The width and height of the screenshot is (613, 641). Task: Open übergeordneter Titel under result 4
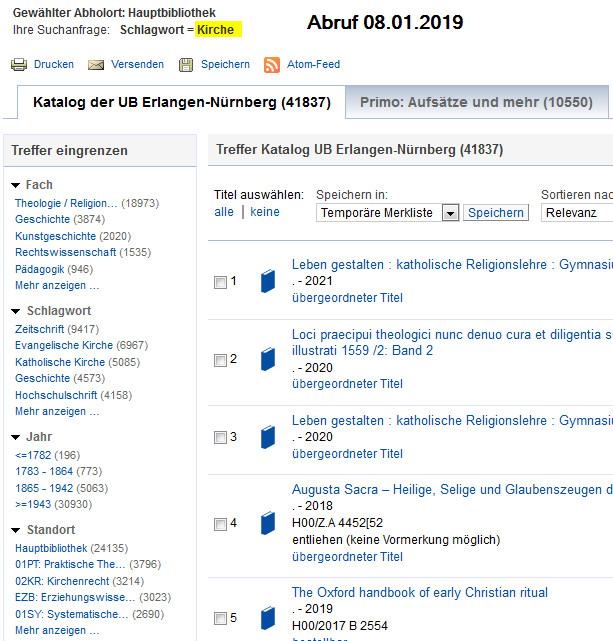point(347,557)
